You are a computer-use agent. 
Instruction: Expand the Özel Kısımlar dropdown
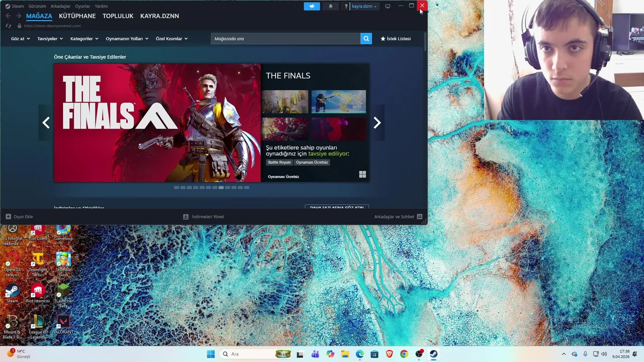(172, 39)
